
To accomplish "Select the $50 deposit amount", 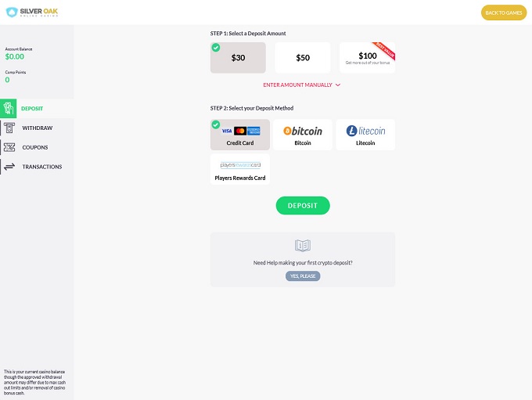I will [303, 57].
